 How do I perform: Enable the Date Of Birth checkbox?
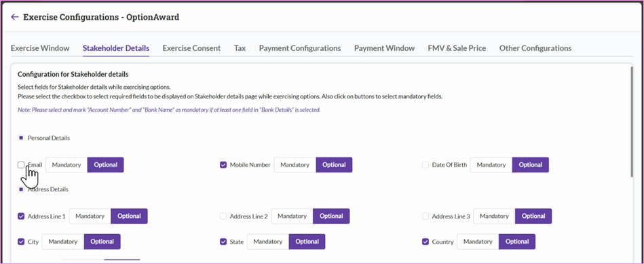pyautogui.click(x=425, y=165)
